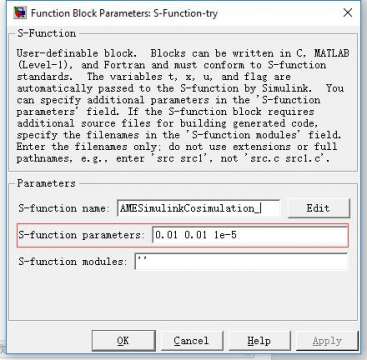Open block documentation via Help

(259, 341)
